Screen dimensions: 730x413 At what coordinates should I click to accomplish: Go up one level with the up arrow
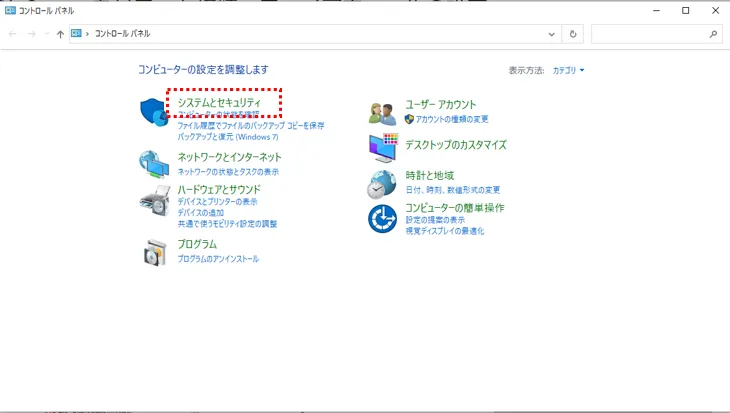point(60,34)
